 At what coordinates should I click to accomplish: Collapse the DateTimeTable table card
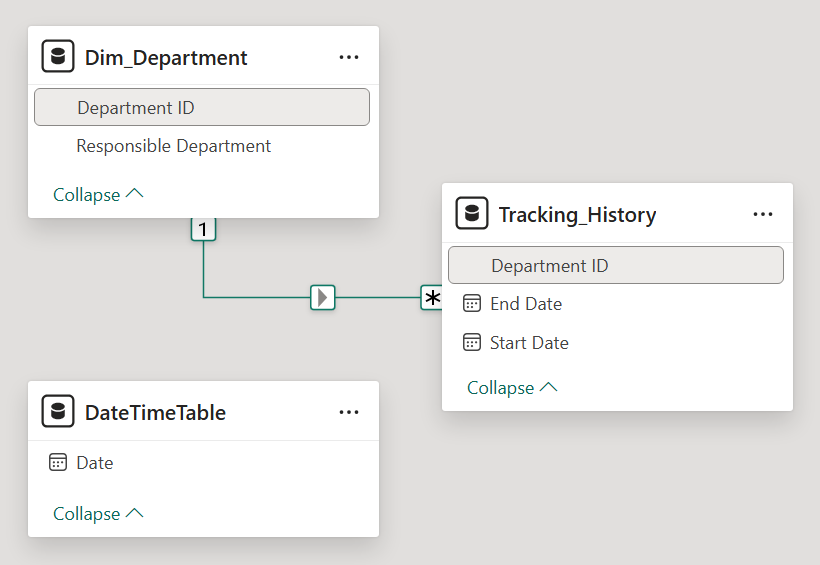click(98, 514)
